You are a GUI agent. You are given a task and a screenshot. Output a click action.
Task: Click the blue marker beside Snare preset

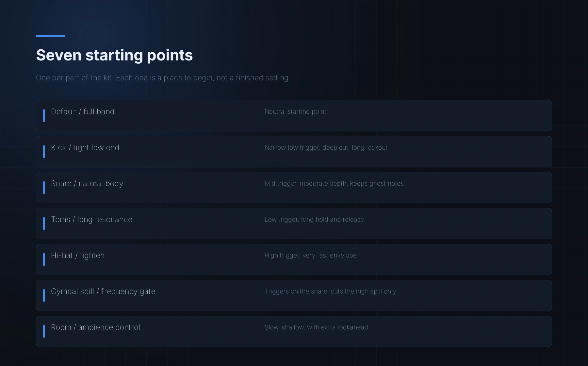(44, 188)
